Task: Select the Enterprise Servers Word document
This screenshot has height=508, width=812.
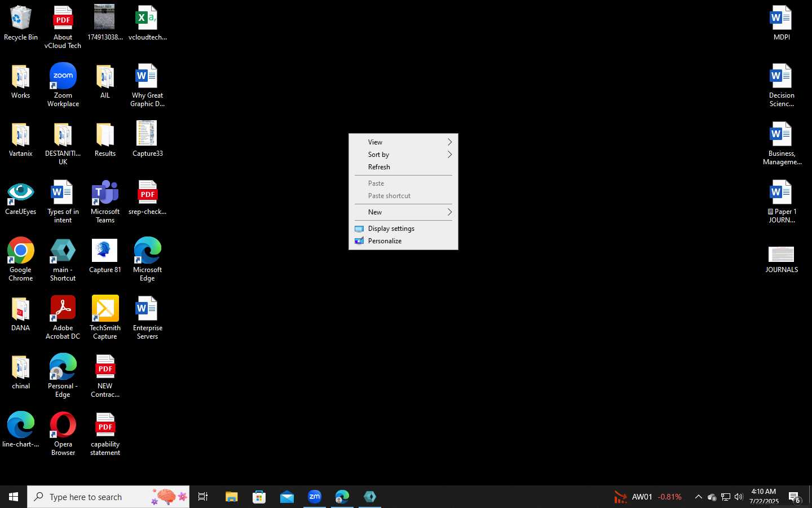Action: click(148, 318)
